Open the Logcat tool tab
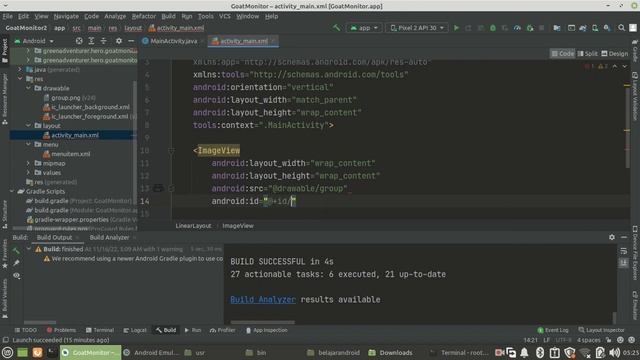Screen dimensions: 640x360 135,330
